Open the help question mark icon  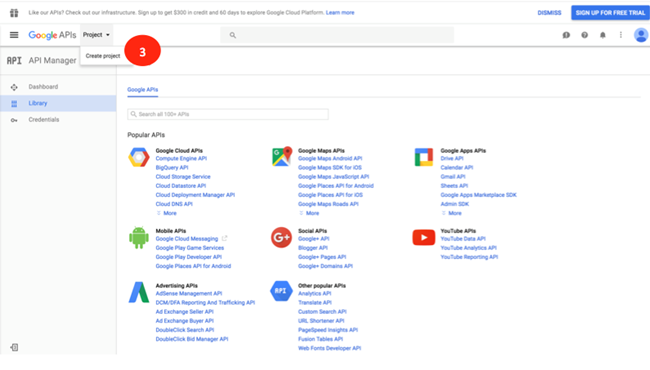pyautogui.click(x=585, y=35)
